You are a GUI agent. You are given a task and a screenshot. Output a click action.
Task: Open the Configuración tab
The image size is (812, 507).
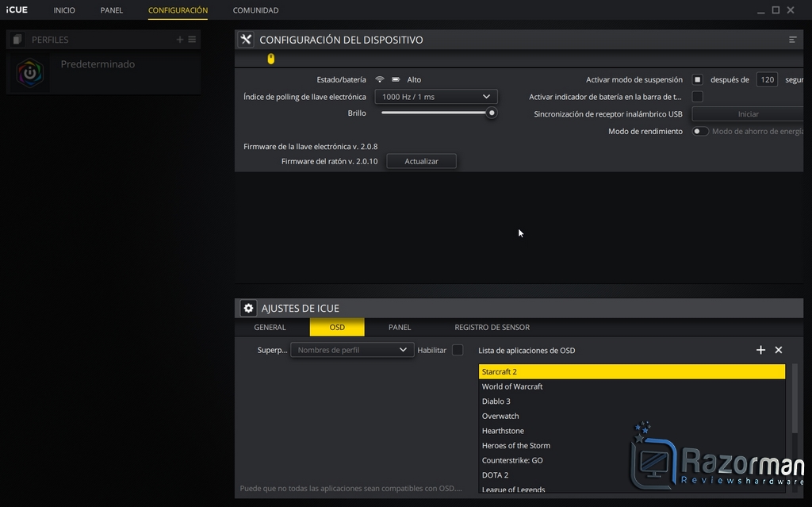pyautogui.click(x=178, y=10)
